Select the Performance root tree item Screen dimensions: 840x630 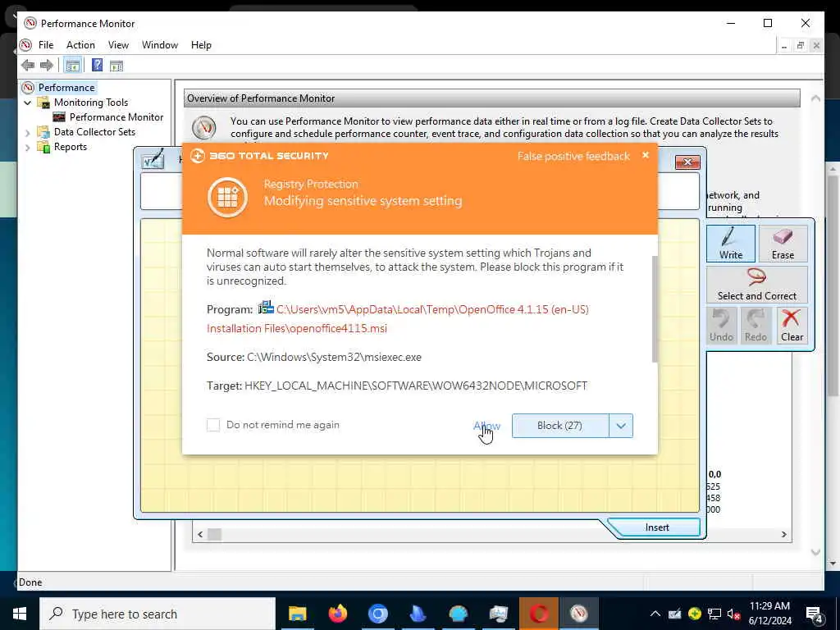[x=66, y=87]
